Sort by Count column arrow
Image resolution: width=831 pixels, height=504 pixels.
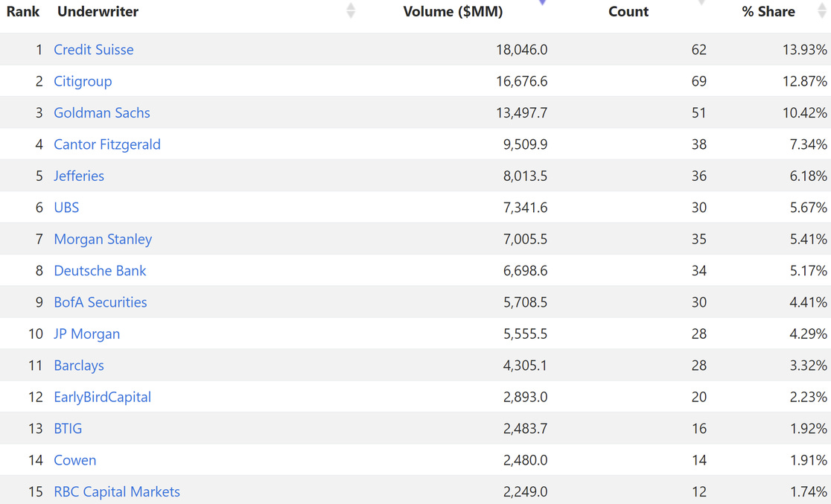point(701,3)
